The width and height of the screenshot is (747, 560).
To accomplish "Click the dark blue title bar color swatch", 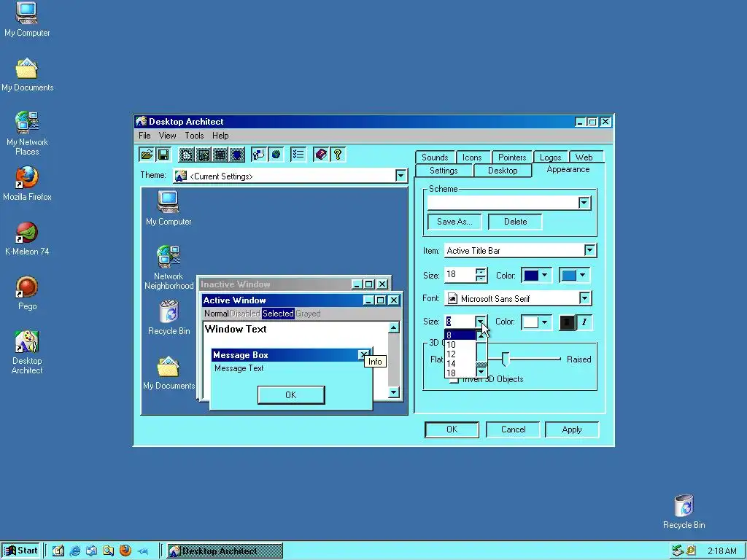I will click(x=531, y=275).
